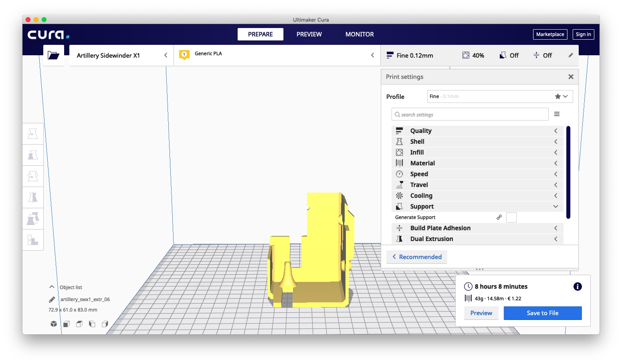The image size is (622, 364).
Task: Switch to the PREVIEW stage
Action: (309, 34)
